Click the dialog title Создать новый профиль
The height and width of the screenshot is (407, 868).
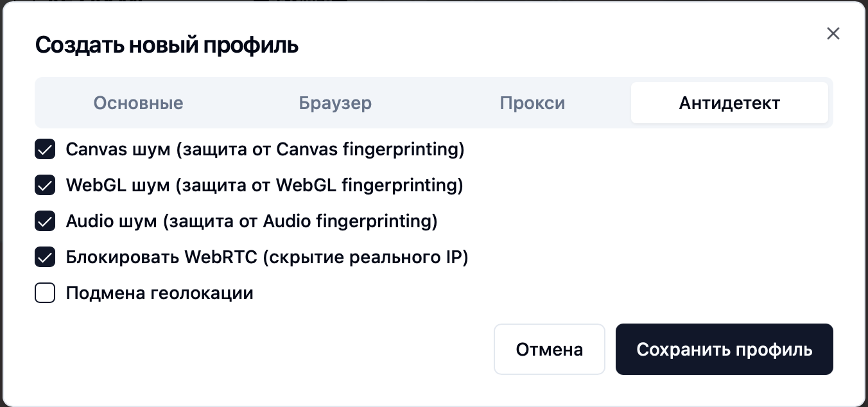(166, 45)
